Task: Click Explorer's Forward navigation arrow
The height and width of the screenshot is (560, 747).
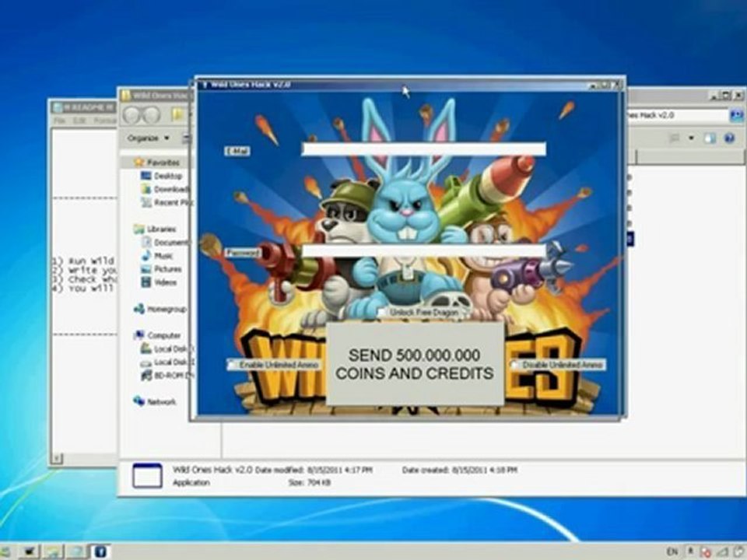Action: [x=151, y=115]
